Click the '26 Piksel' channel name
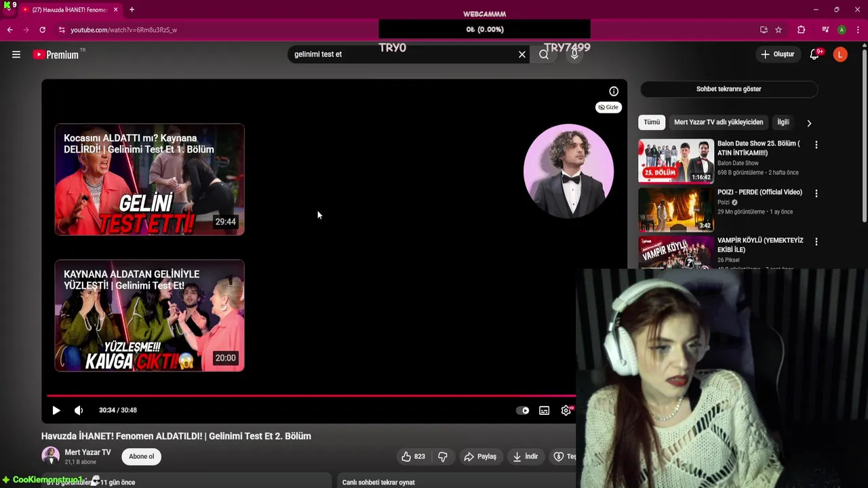868x488 pixels. coord(728,260)
